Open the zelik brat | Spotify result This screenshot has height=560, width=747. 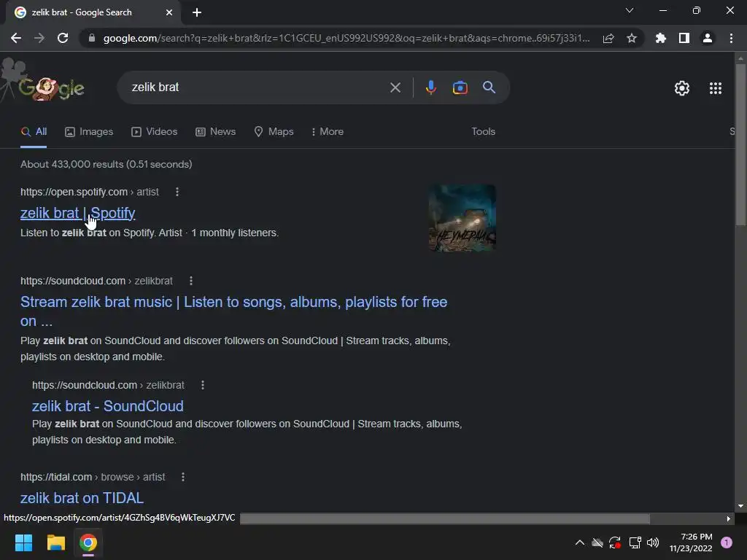point(77,213)
